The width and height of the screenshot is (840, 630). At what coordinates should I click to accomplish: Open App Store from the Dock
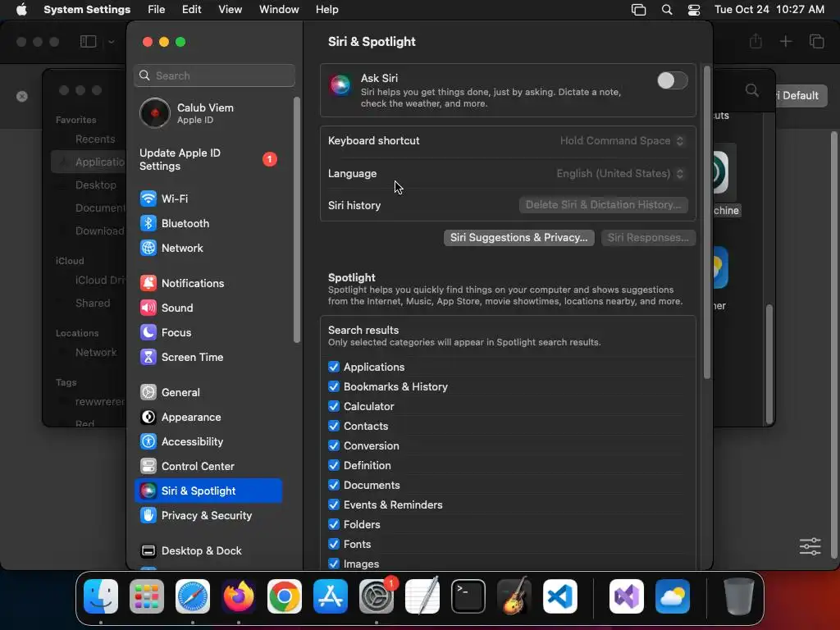click(331, 596)
